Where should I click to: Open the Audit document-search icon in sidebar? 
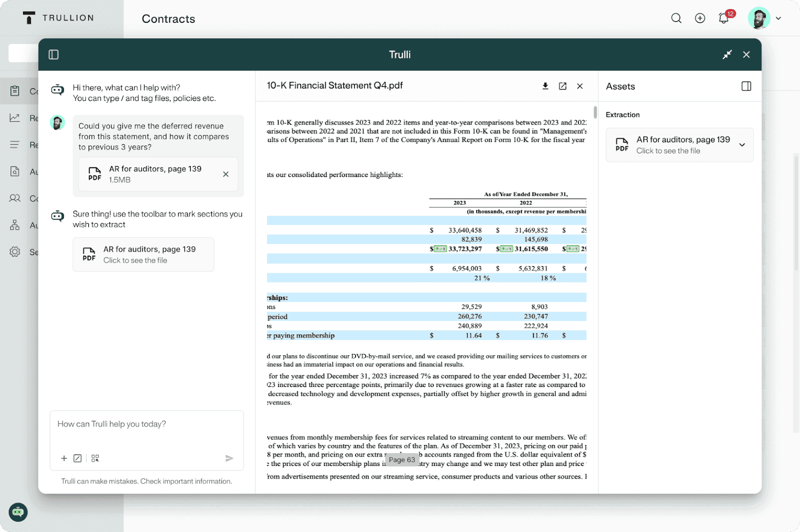(x=15, y=171)
